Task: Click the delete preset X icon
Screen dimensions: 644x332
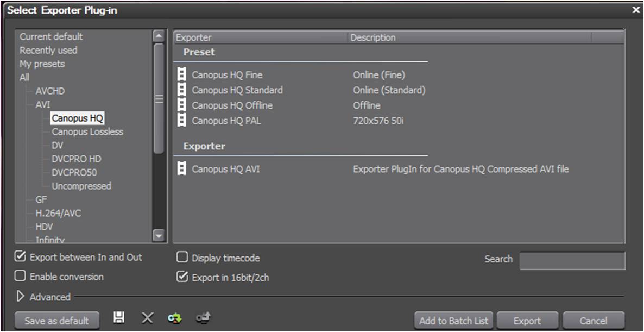Action: [147, 318]
